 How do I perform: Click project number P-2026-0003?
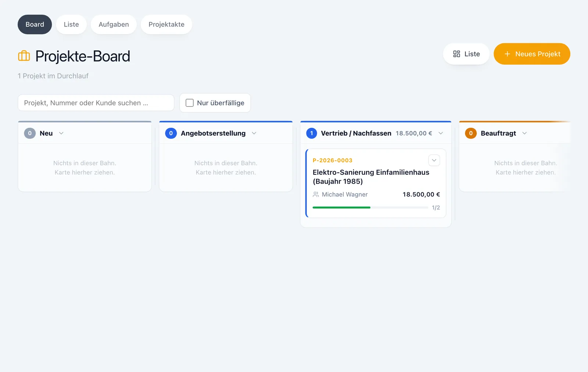[333, 160]
